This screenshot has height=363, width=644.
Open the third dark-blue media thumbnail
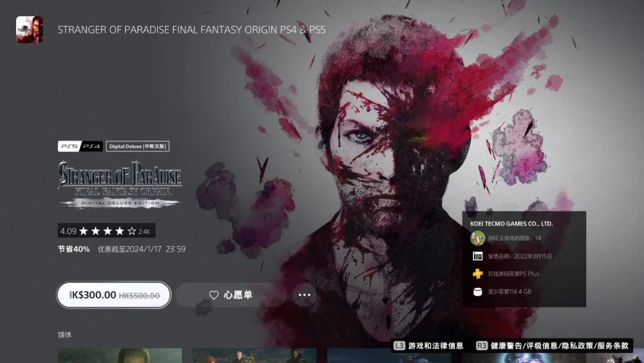point(389,356)
